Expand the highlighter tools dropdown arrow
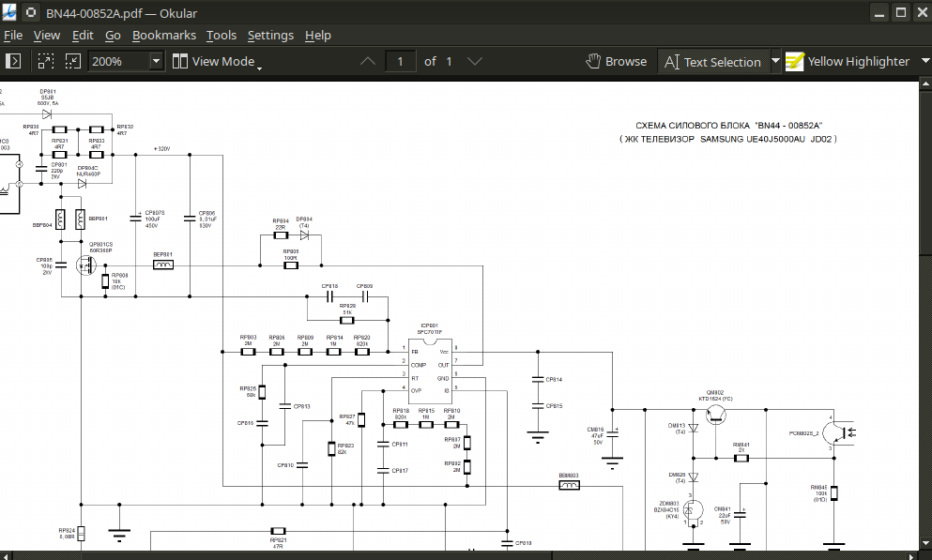The width and height of the screenshot is (932, 560). [924, 61]
